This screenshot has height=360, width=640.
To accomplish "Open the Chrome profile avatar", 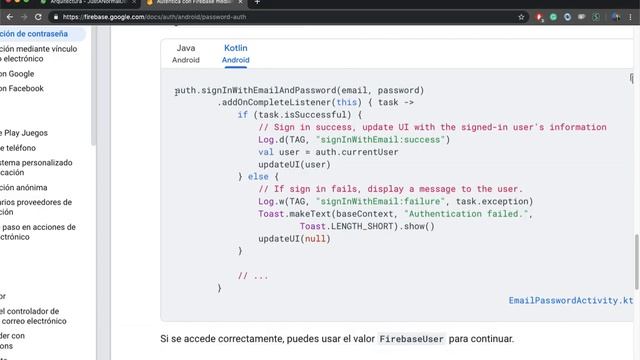I will click(616, 17).
